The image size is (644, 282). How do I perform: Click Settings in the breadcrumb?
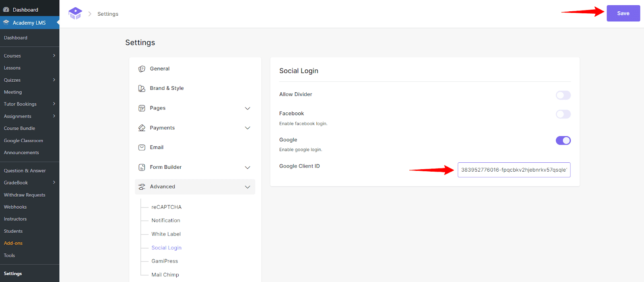click(x=108, y=14)
